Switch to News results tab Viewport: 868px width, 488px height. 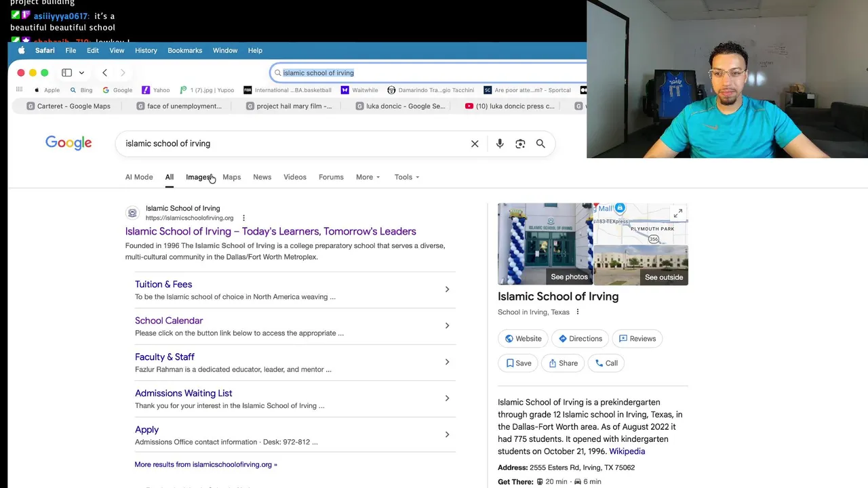click(x=262, y=177)
